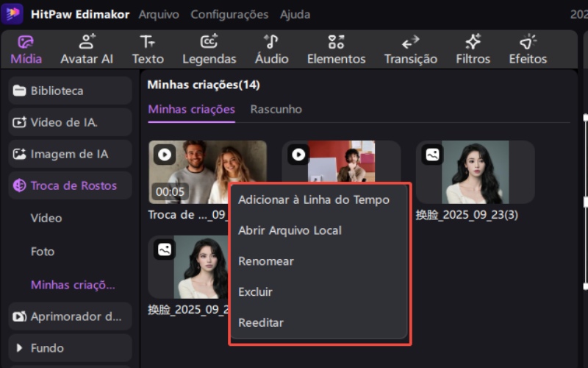Select Minhas criaçõ... sidebar sub-item
The height and width of the screenshot is (368, 588).
point(73,285)
